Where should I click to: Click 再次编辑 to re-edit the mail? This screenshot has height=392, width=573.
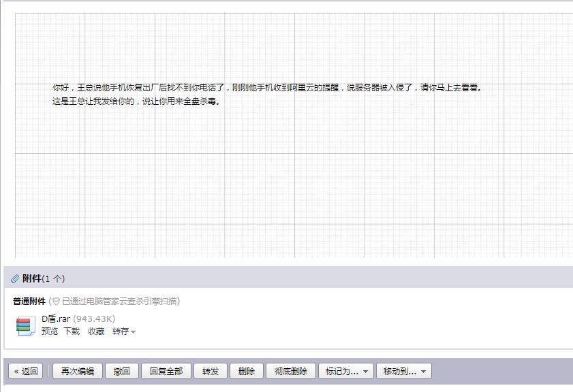click(77, 371)
